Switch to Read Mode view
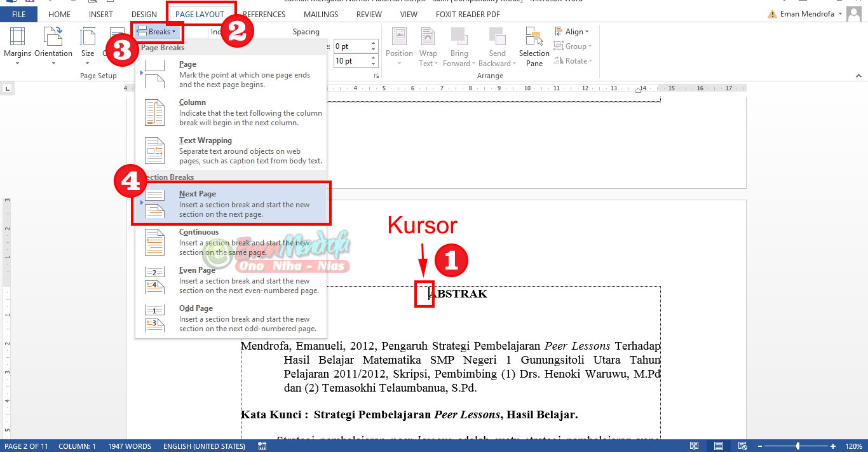The height and width of the screenshot is (452, 868). (x=695, y=446)
